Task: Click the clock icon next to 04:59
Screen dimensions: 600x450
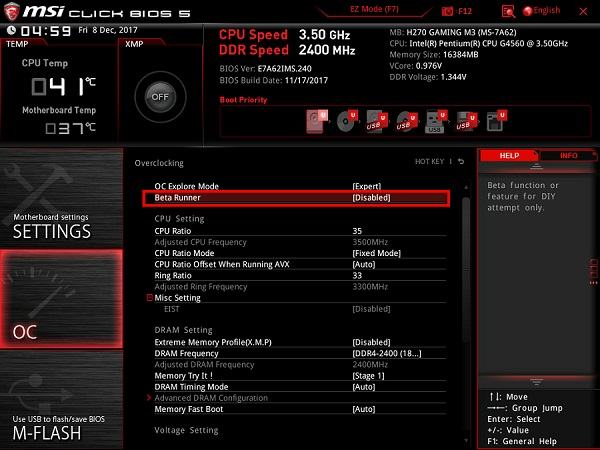Action: point(11,30)
